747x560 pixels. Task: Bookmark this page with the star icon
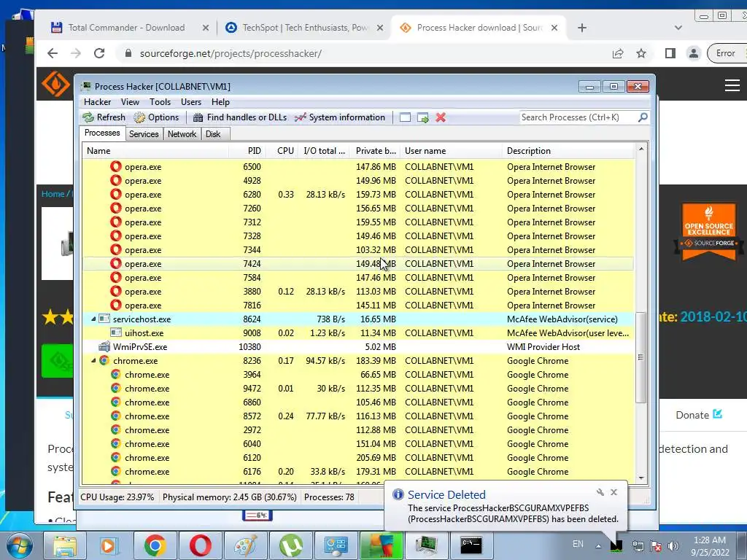[x=641, y=53]
